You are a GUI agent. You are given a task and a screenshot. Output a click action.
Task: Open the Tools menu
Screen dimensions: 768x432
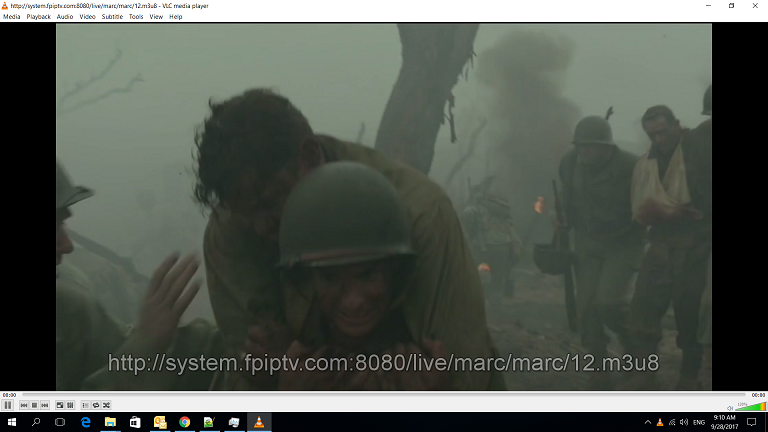136,17
